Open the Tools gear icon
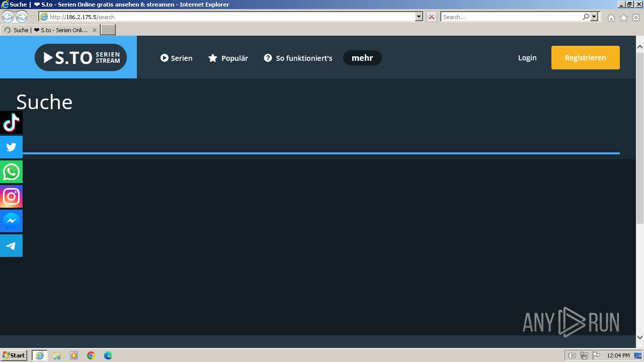The image size is (644, 362). pos(636,18)
